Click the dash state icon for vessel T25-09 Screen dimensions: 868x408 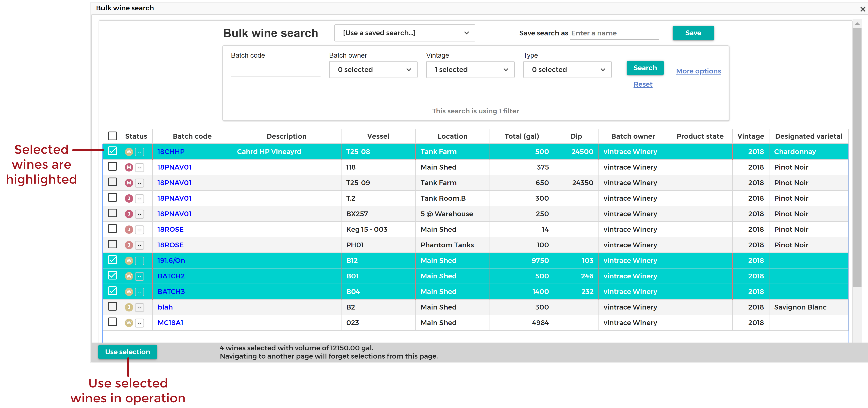point(139,183)
